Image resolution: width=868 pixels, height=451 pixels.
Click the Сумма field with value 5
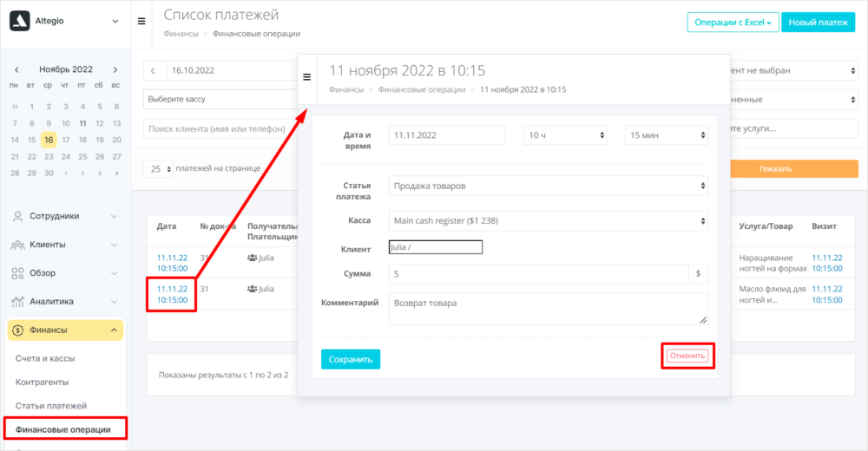point(539,274)
